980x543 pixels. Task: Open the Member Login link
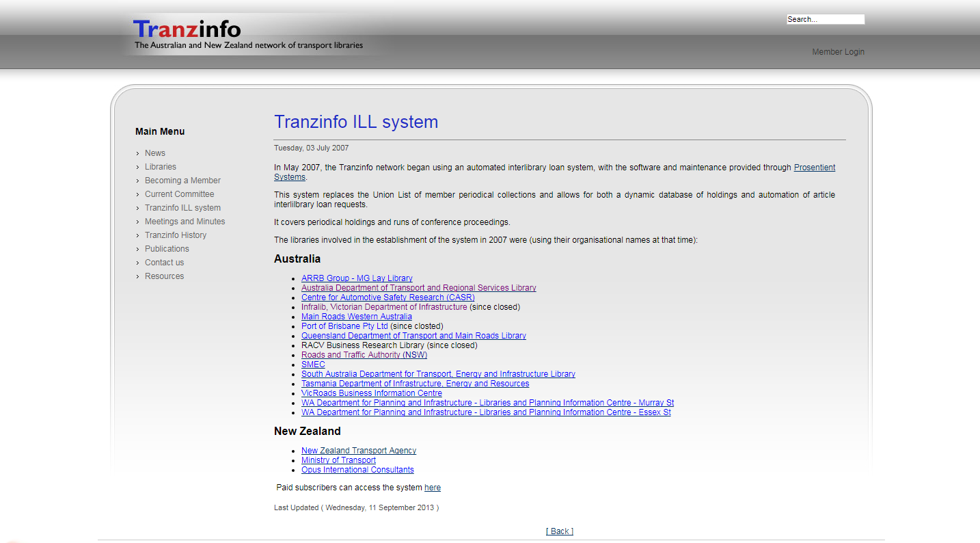tap(838, 52)
